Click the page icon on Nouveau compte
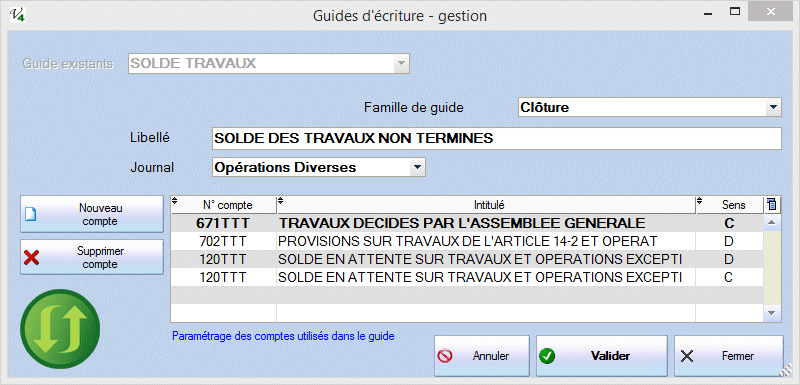 click(x=31, y=215)
